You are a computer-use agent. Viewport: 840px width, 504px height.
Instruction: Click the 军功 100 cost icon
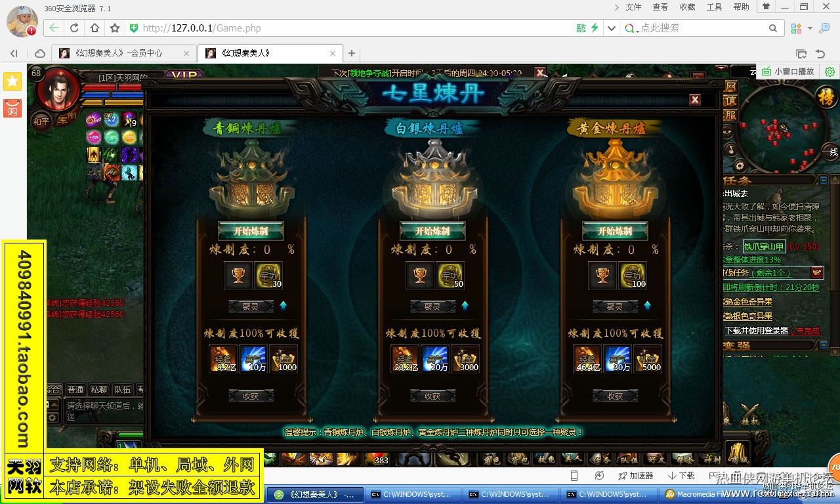coord(633,276)
